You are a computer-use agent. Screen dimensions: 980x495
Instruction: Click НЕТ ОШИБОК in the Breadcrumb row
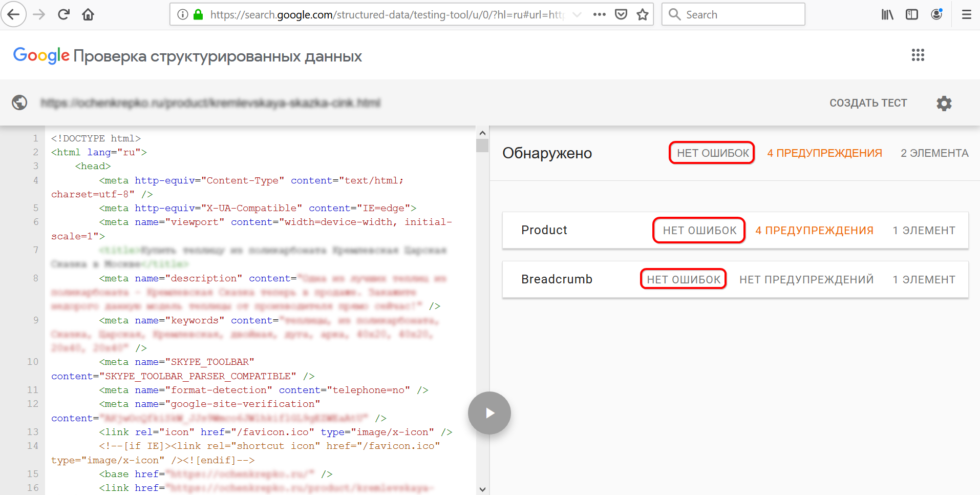pos(684,279)
